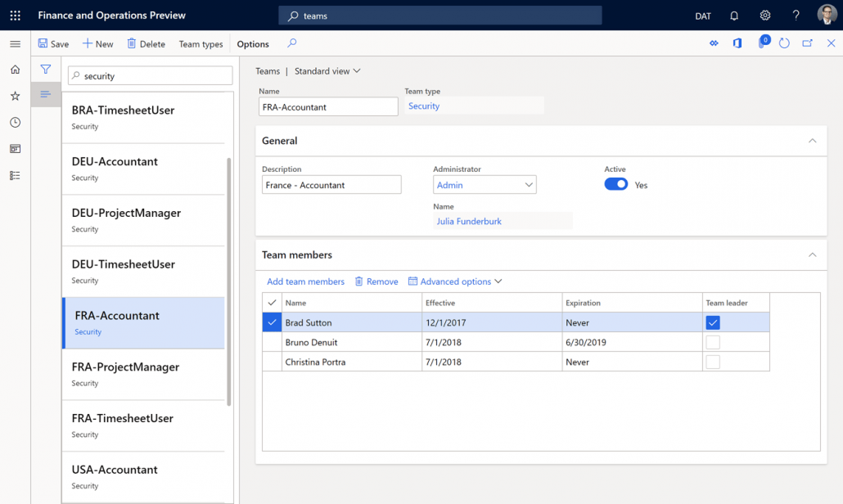843x504 pixels.
Task: Refresh the page with the refresh icon
Action: point(784,43)
